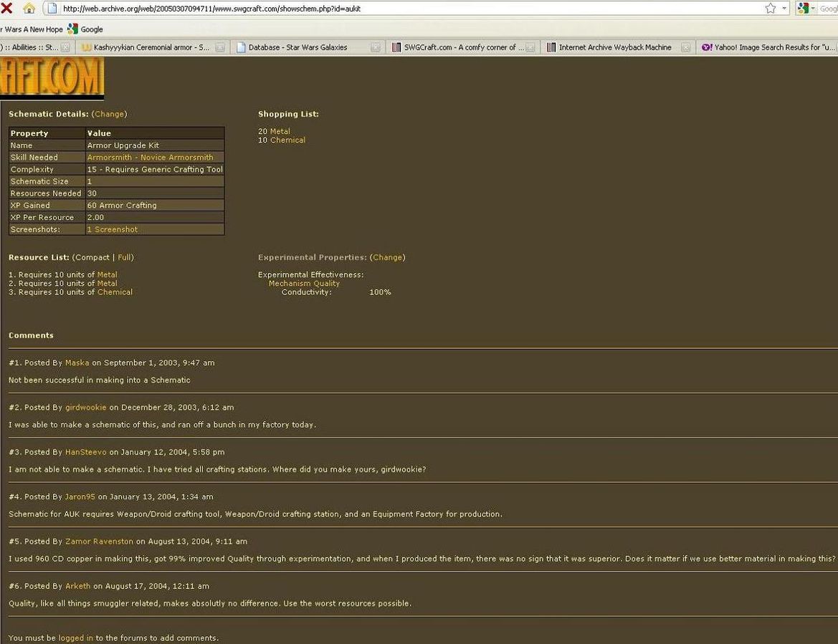This screenshot has height=644, width=838.
Task: Close the Database - Star Wars Galaxies tab
Action: tap(375, 47)
